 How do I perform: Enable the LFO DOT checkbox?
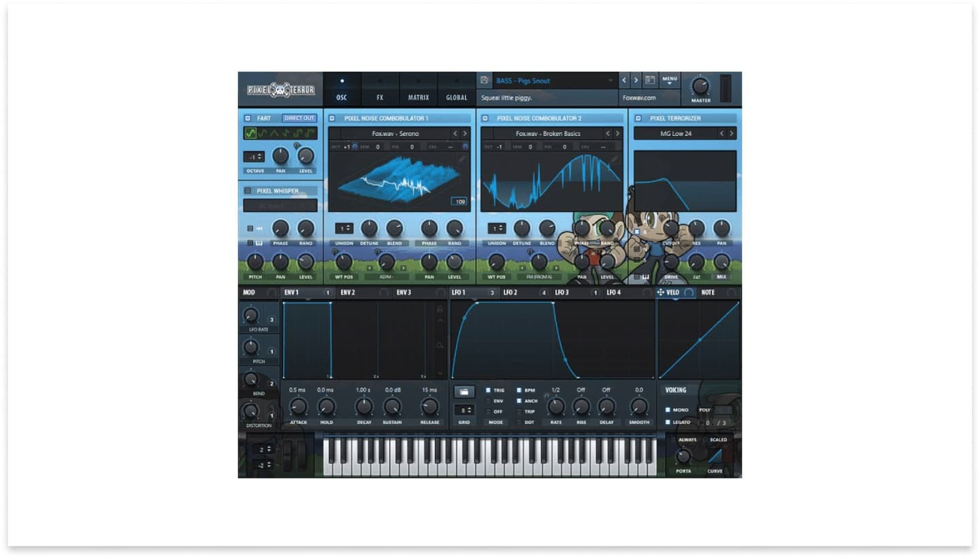tap(519, 422)
